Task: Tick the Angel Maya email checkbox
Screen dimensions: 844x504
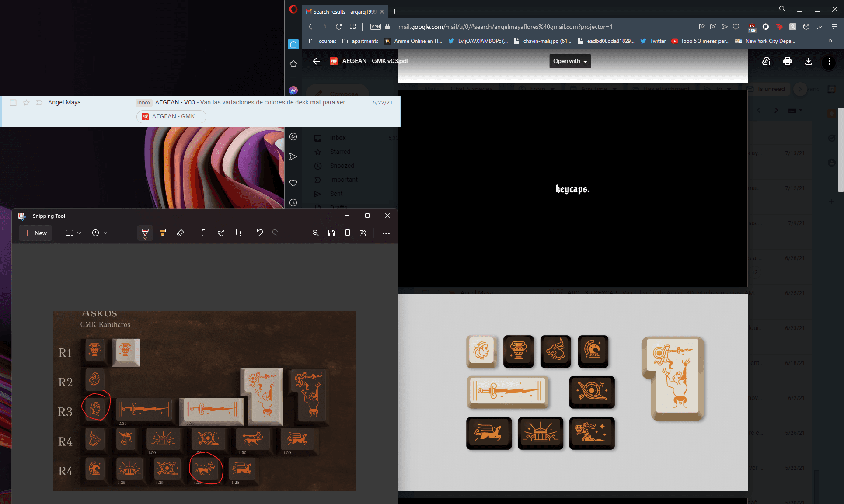Action: pos(13,102)
